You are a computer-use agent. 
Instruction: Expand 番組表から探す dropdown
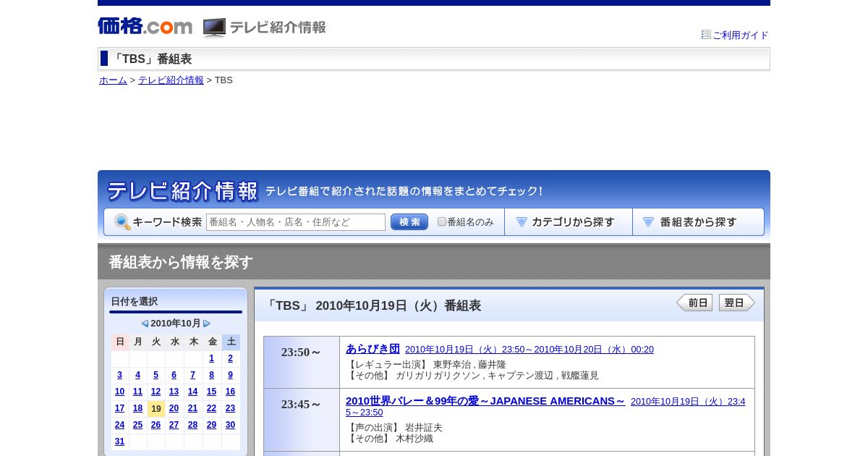698,222
